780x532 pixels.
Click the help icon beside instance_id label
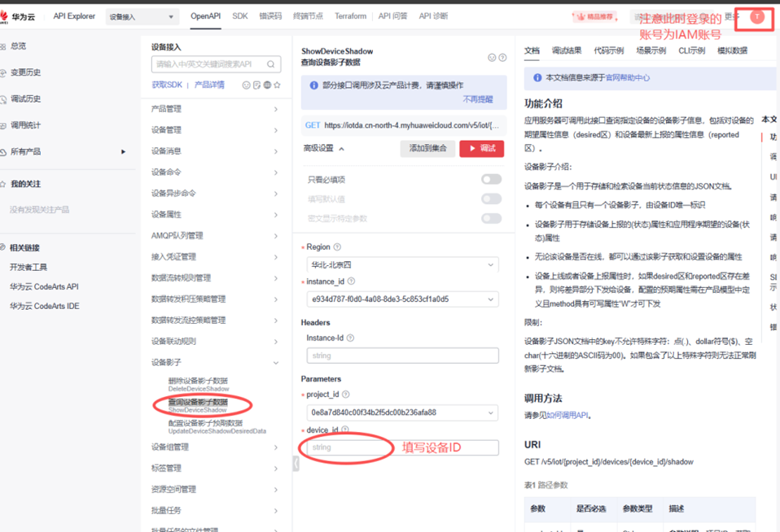point(351,281)
